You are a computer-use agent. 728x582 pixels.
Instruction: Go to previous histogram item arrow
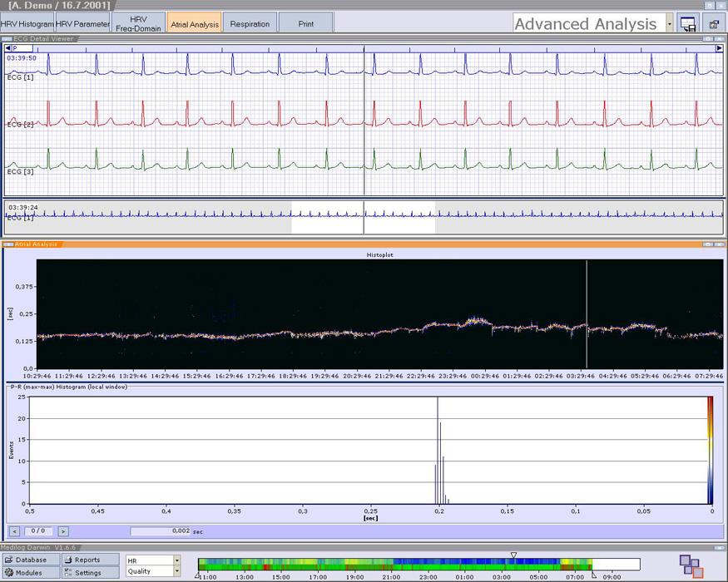[14, 530]
